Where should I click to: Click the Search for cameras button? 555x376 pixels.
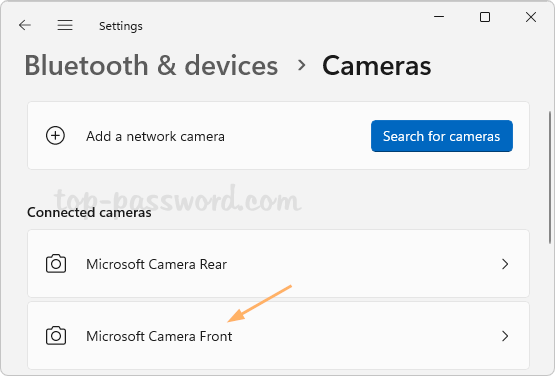(x=442, y=136)
